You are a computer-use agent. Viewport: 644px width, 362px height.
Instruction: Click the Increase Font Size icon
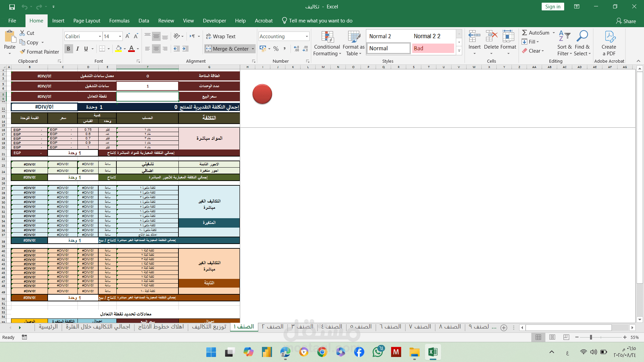127,36
